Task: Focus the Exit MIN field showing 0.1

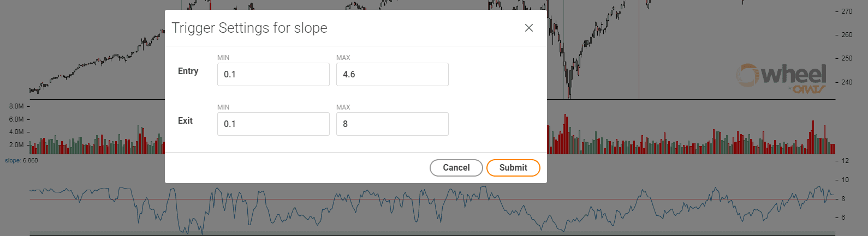Action: coord(274,124)
